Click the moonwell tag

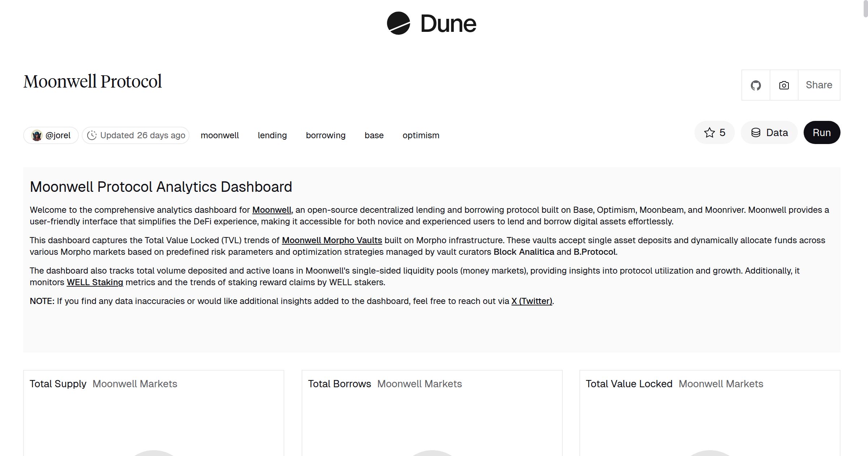pos(220,135)
